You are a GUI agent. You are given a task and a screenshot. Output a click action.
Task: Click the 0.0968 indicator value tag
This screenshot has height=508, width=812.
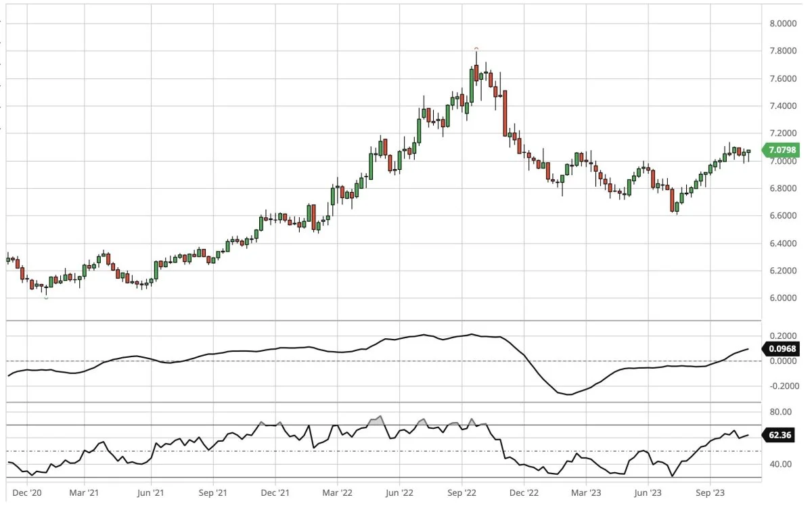pos(780,349)
